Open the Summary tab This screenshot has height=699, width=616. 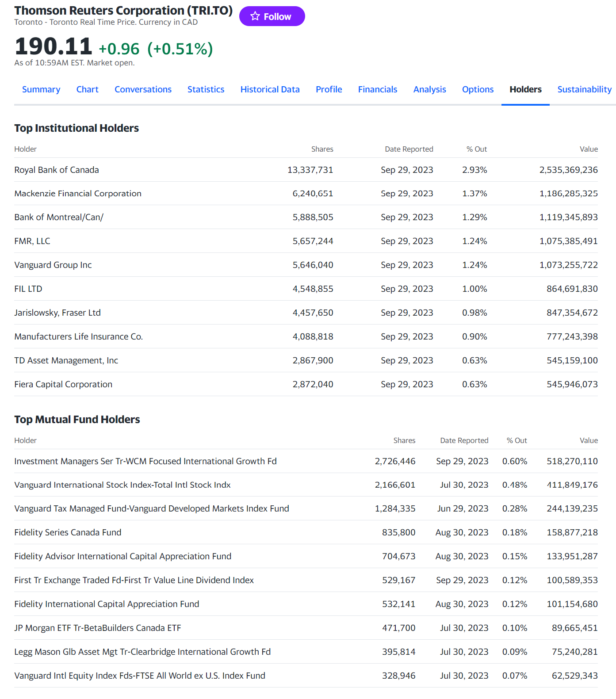pos(41,89)
